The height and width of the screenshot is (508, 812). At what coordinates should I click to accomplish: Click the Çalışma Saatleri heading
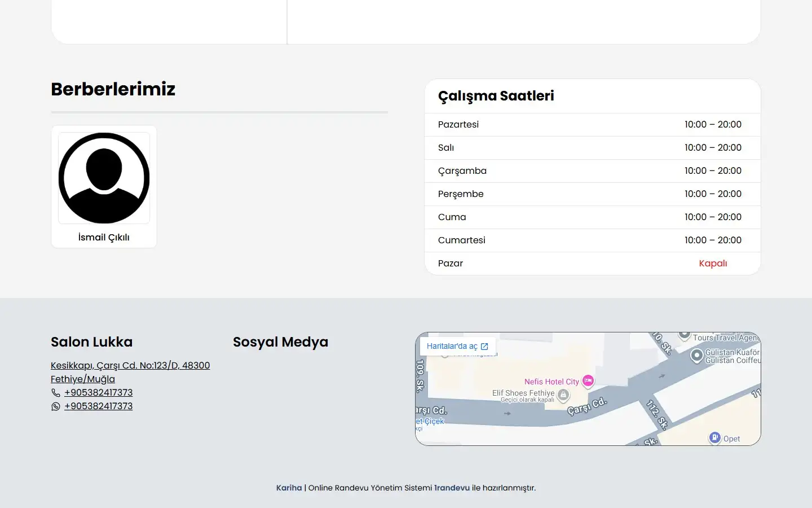coord(496,96)
